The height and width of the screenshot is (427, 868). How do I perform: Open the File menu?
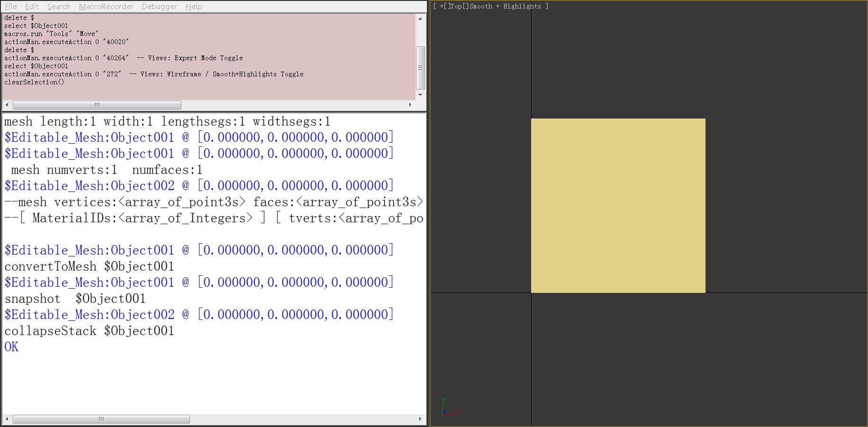10,6
